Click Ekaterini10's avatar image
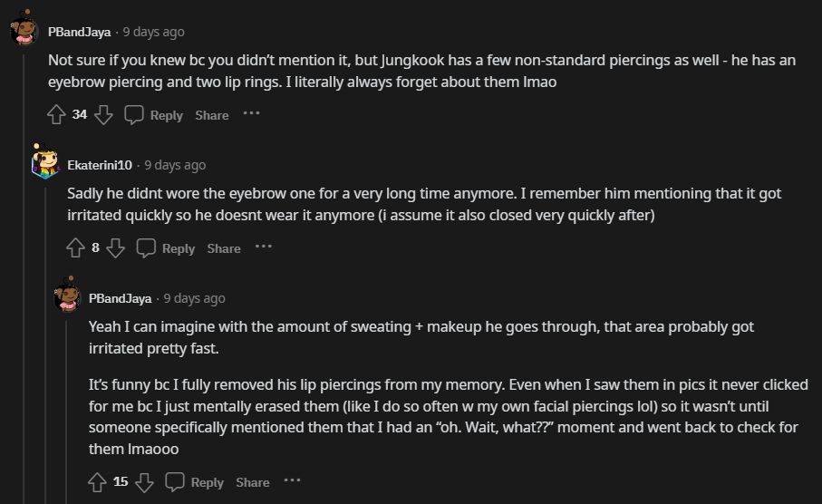The image size is (822, 504). pos(45,162)
